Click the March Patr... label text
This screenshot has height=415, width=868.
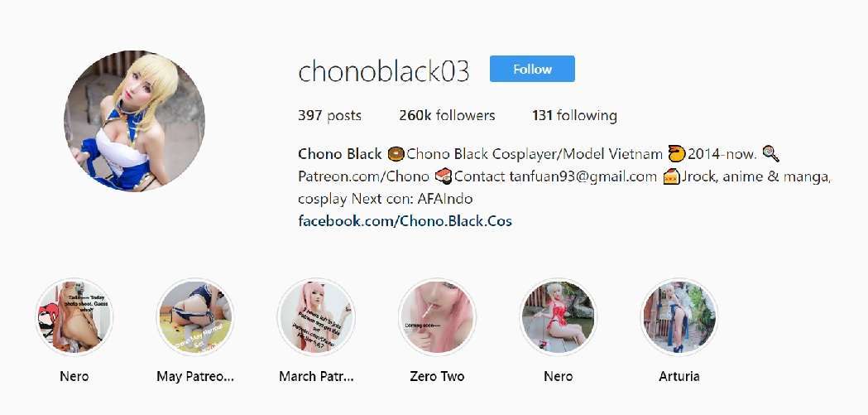tap(316, 377)
